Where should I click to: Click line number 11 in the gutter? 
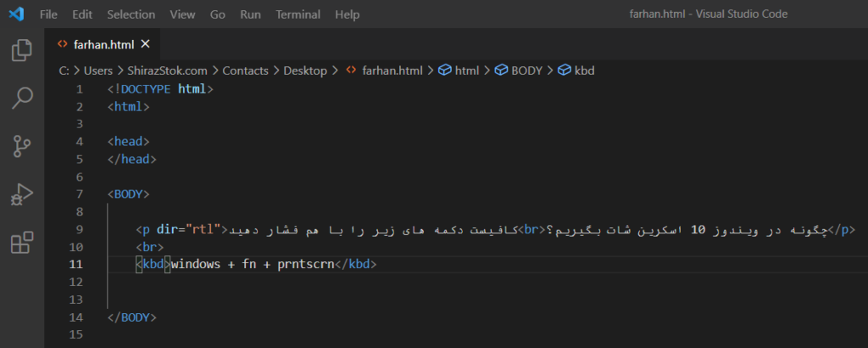[x=78, y=264]
